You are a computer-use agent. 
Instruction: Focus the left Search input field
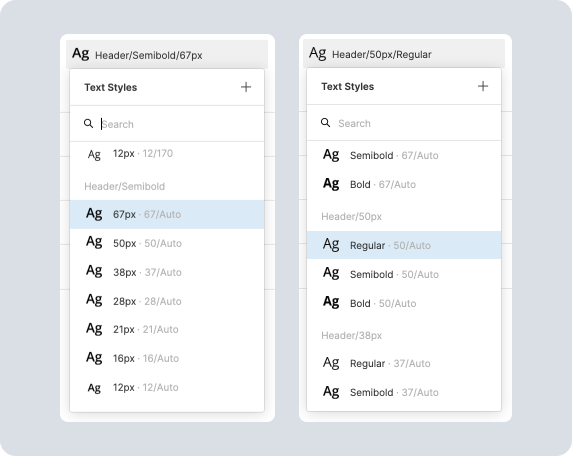167,124
